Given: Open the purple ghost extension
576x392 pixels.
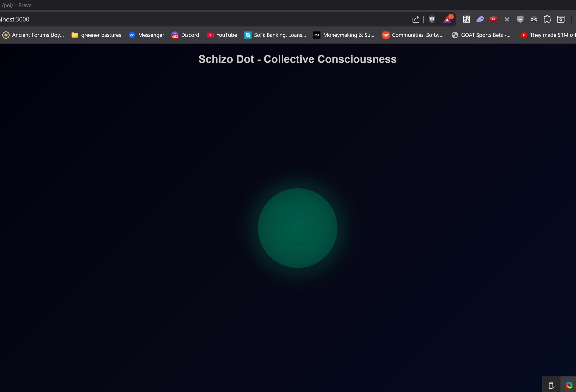Looking at the screenshot, I should 480,19.
